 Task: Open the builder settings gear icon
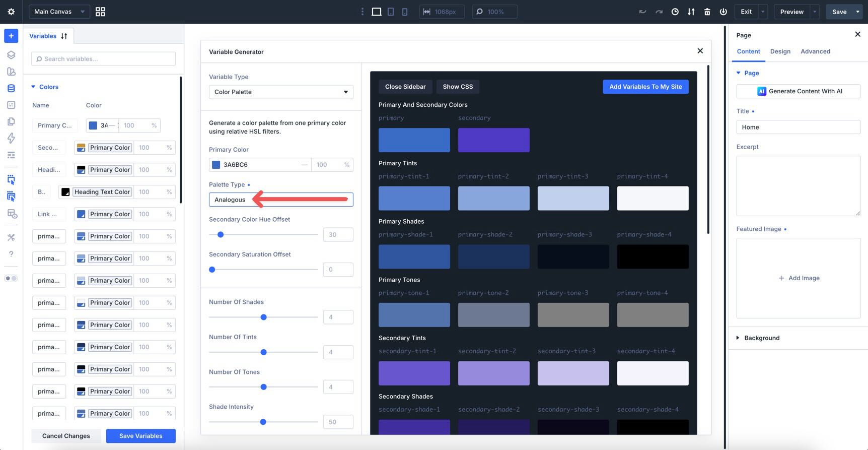(11, 12)
